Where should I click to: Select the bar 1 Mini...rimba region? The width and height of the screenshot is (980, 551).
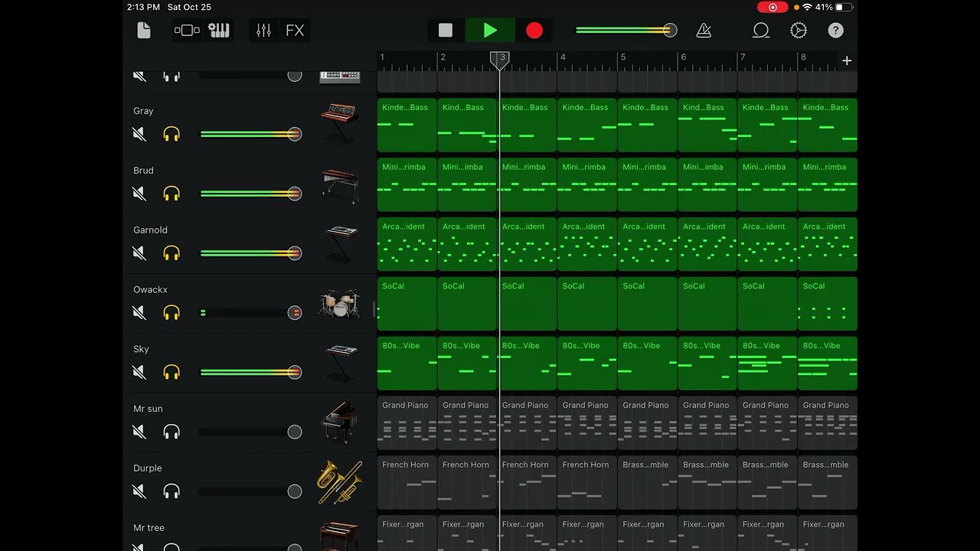tap(407, 184)
